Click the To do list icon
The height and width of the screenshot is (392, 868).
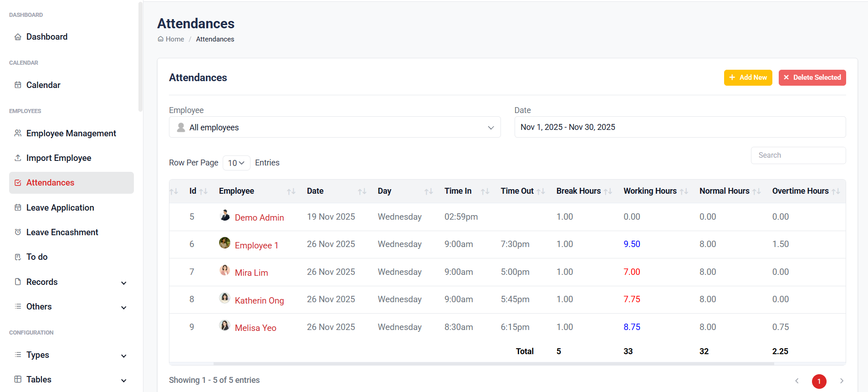[x=18, y=257]
